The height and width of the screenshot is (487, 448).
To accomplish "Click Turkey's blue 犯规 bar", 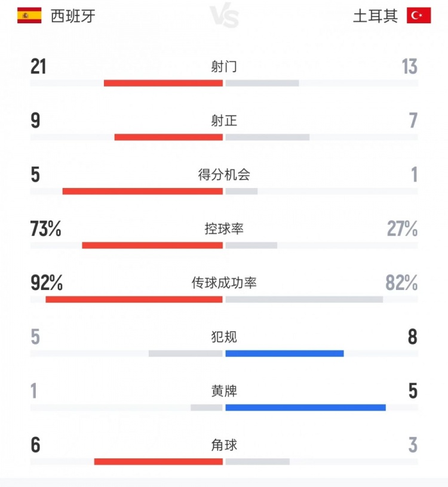I will point(284,353).
